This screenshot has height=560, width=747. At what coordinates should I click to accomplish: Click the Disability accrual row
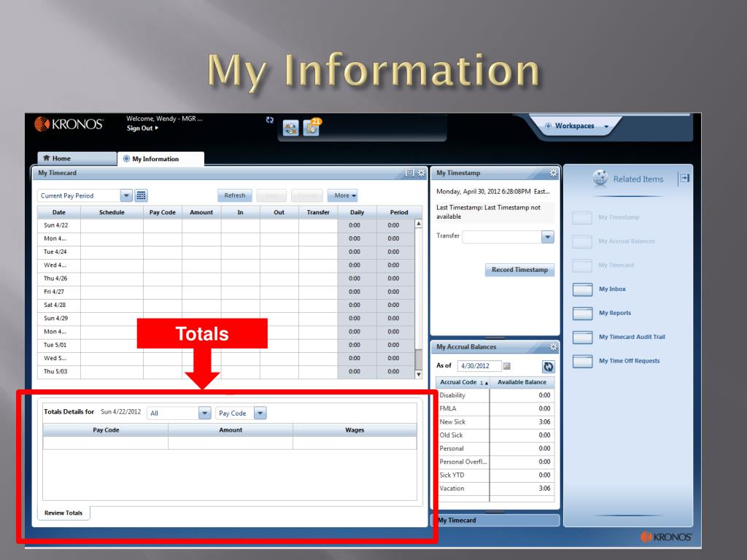pos(495,395)
